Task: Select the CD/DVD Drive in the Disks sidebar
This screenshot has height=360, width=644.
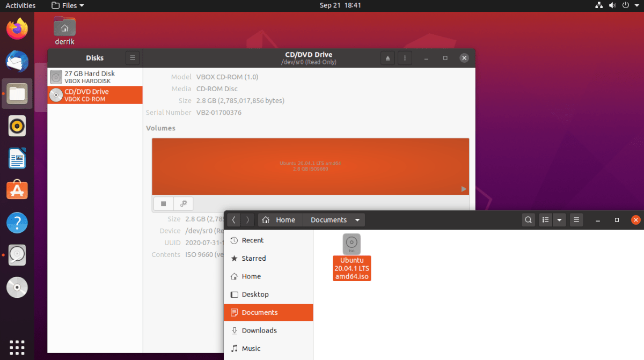Action: (x=95, y=94)
